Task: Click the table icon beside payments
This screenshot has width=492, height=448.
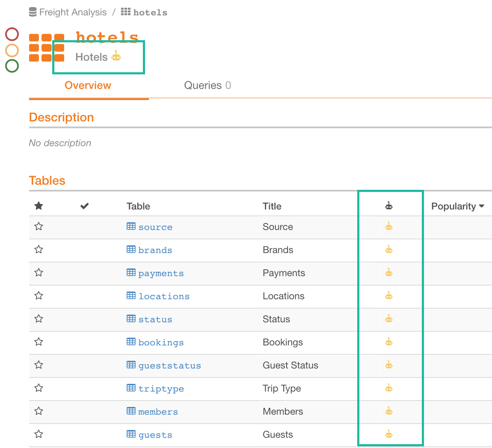Action: click(x=131, y=272)
